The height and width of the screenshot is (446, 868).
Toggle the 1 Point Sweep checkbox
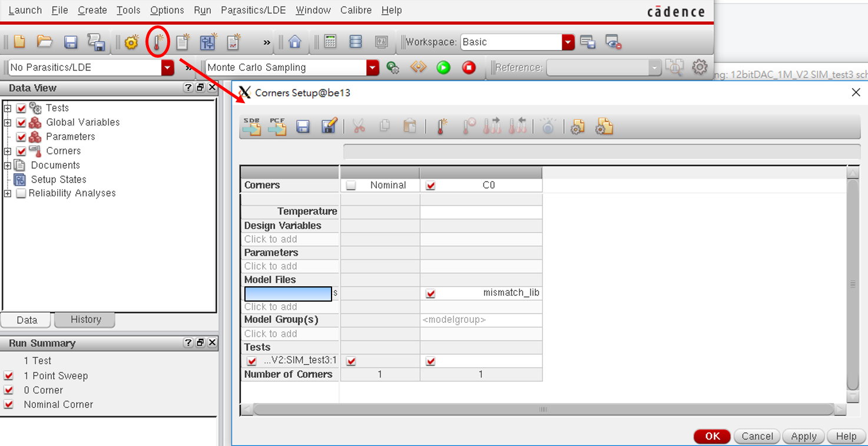click(9, 376)
